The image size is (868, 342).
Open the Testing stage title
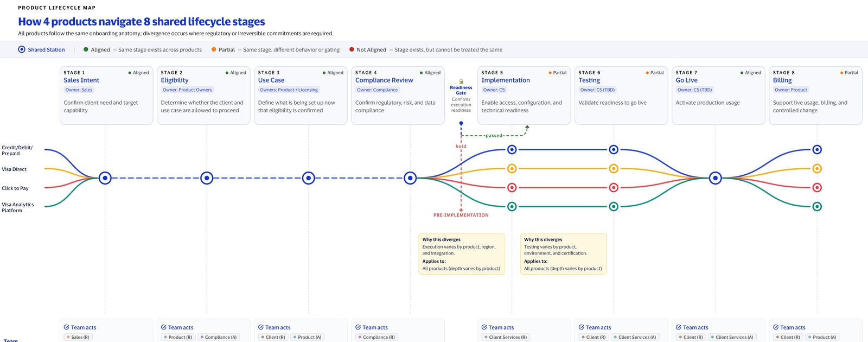tap(589, 80)
